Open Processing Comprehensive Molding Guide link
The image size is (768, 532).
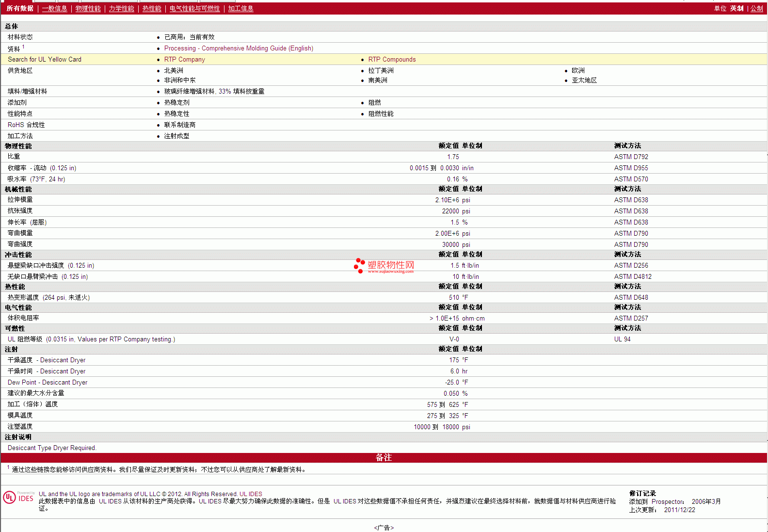pyautogui.click(x=239, y=48)
